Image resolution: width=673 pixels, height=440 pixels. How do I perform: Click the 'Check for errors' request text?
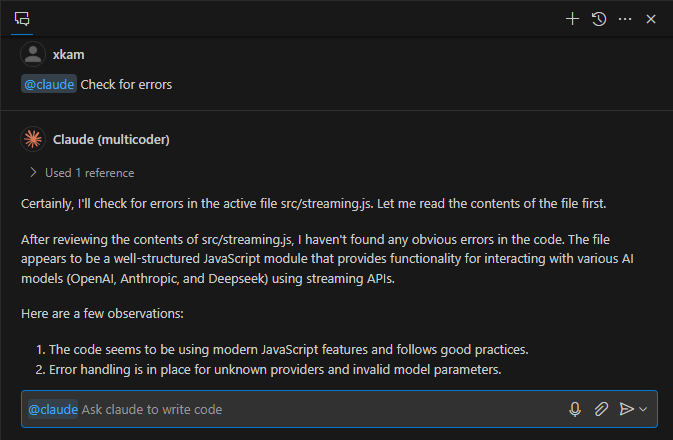(126, 84)
